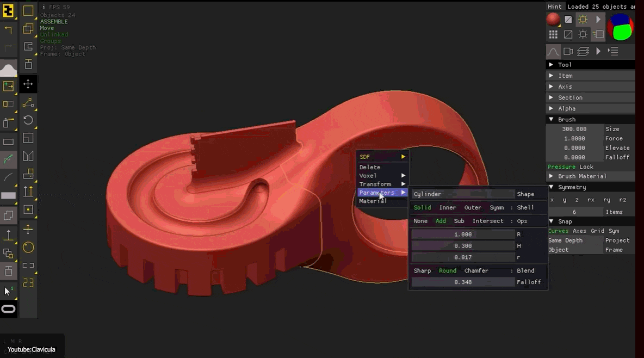This screenshot has width=644, height=358.
Task: Set Shell mode to Inner
Action: tap(447, 208)
